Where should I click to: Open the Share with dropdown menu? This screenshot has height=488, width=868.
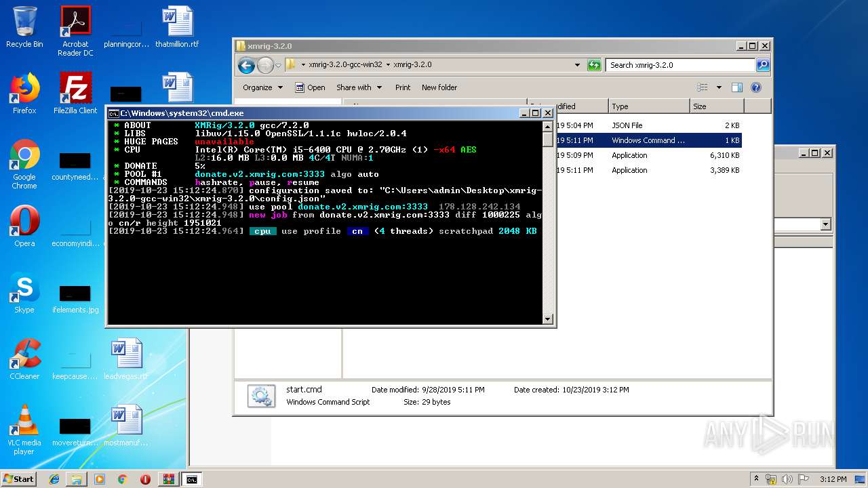tap(359, 87)
